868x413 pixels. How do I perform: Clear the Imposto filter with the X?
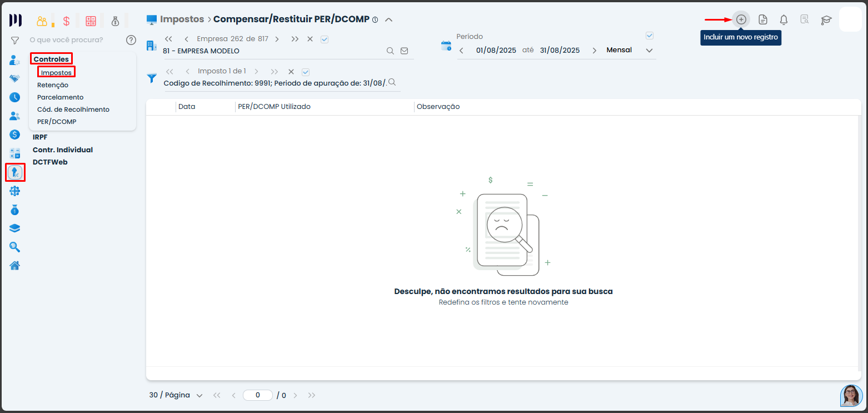pyautogui.click(x=291, y=72)
